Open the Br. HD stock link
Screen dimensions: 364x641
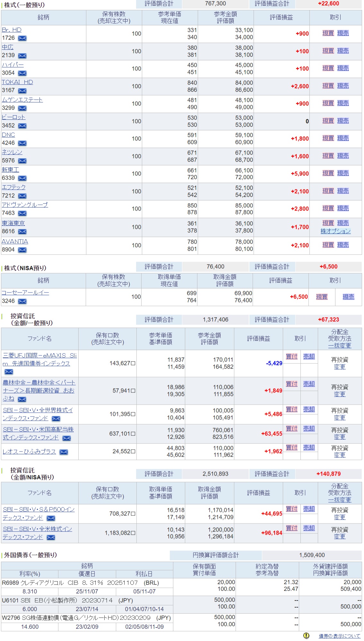point(12,30)
